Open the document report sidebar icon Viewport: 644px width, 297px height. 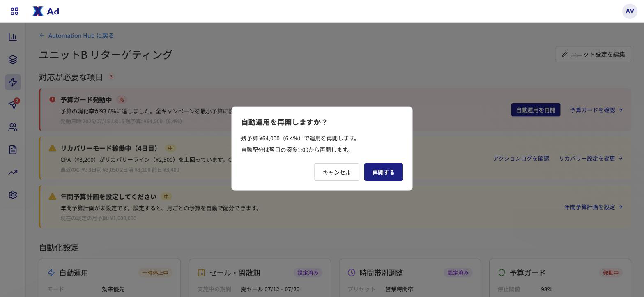(x=13, y=150)
